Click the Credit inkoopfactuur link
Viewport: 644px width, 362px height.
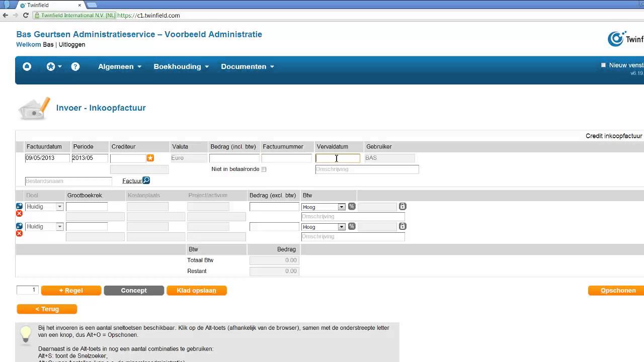point(614,136)
